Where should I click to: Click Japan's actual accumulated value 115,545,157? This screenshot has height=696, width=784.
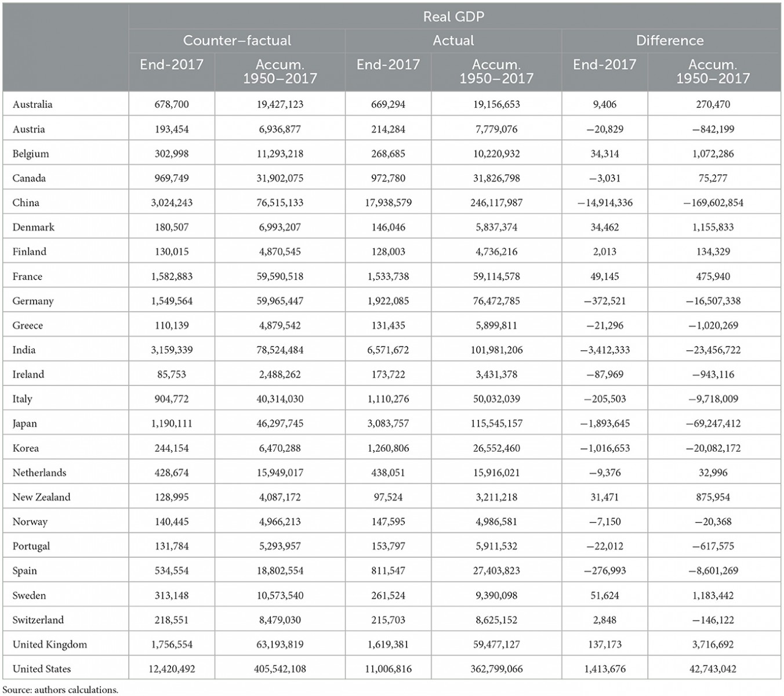[x=496, y=423]
